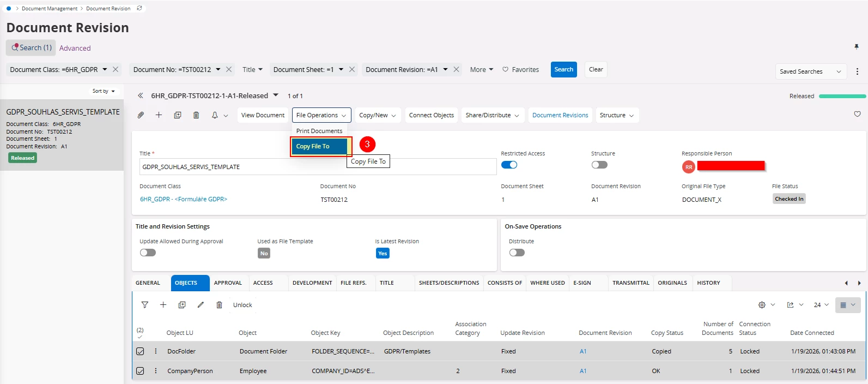Click the pin icon at top right
Viewport: 868px width, 384px height.
856,47
